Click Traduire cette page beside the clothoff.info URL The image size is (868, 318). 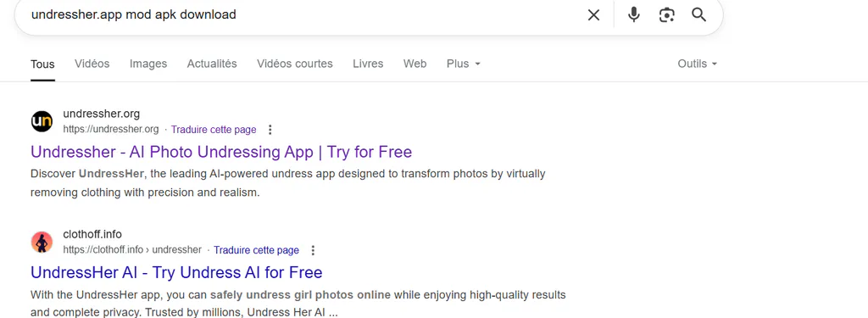[256, 250]
